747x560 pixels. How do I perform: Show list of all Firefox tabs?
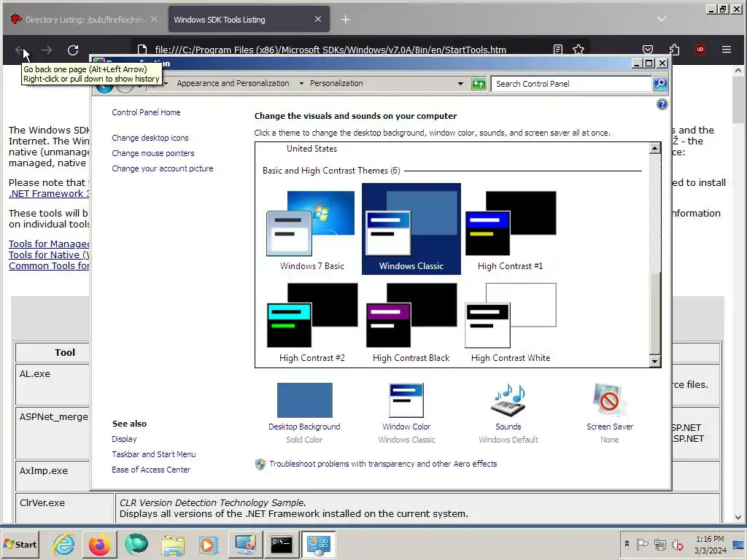click(x=661, y=19)
